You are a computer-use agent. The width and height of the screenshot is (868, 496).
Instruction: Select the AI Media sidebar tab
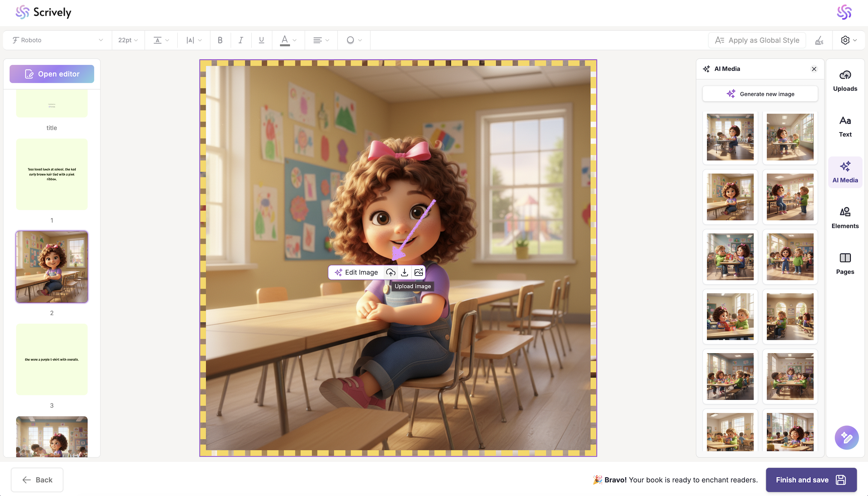point(845,172)
